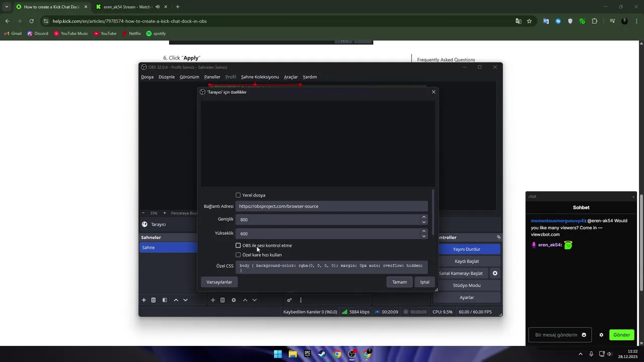The image size is (644, 362).
Task: Increase Yükseklik value with up arrow
Action: pyautogui.click(x=424, y=231)
